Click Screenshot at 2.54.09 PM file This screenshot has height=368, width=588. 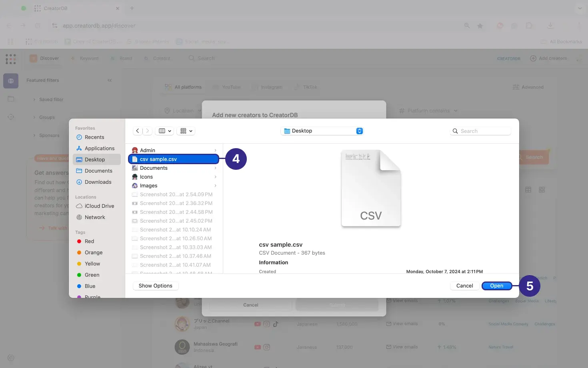[173, 194]
